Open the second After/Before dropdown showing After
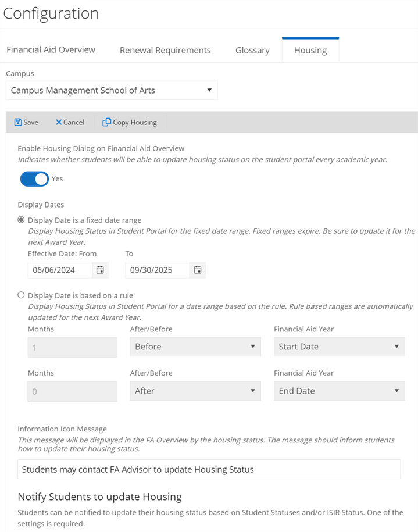This screenshot has height=532, width=418. pyautogui.click(x=252, y=391)
